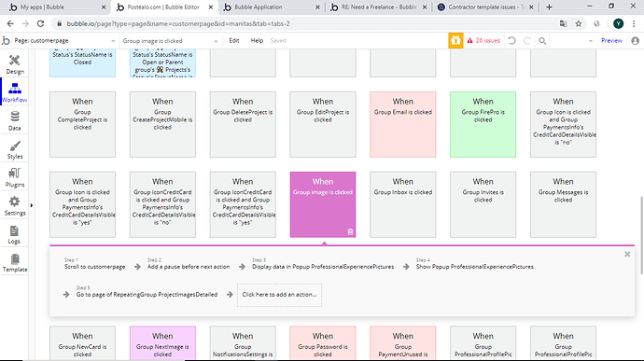Click the search magnifier icon
The image size is (644, 361).
tap(542, 41)
